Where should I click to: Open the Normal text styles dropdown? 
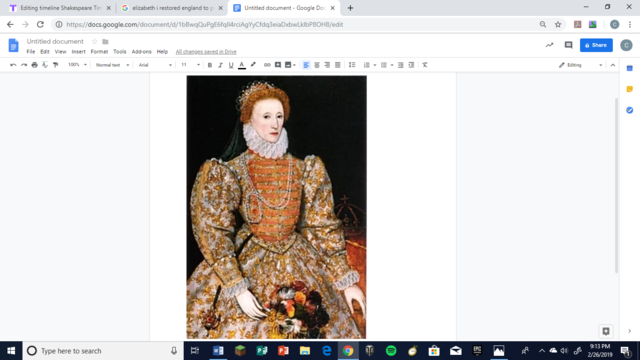click(112, 65)
